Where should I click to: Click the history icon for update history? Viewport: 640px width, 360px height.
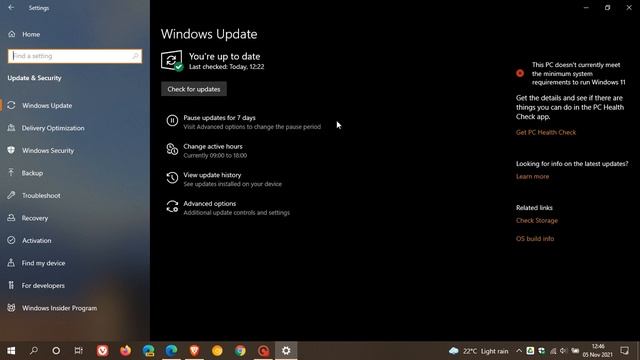pos(172,178)
